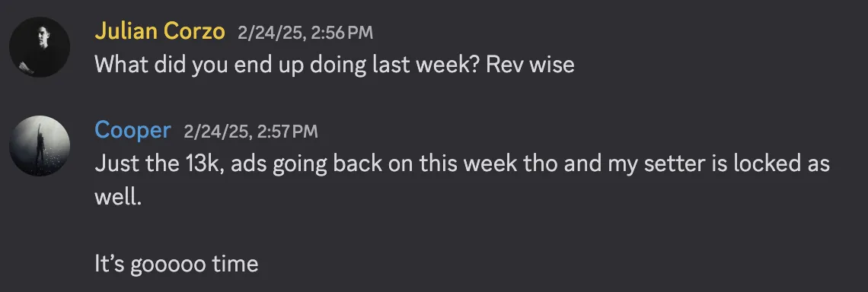Open Cooper's profile avatar
Image resolution: width=868 pixels, height=292 pixels.
tap(40, 146)
